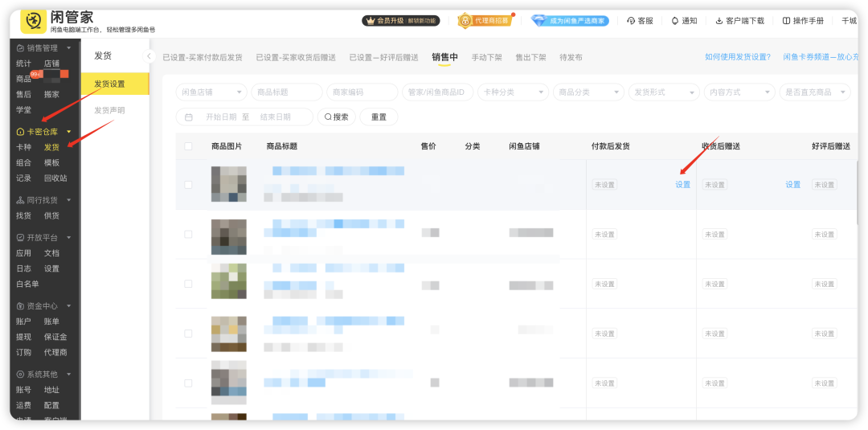This screenshot has width=868, height=430.
Task: Select 发货设置 in side menu
Action: pyautogui.click(x=115, y=84)
